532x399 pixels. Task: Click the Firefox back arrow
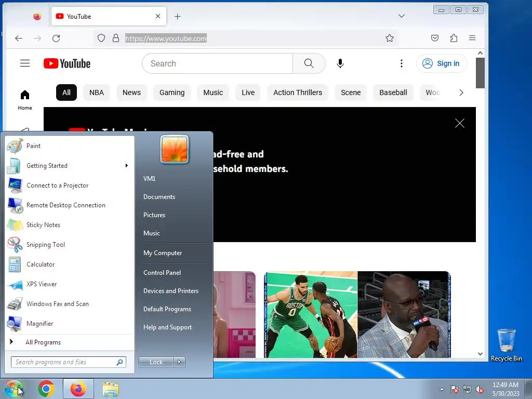pos(19,38)
